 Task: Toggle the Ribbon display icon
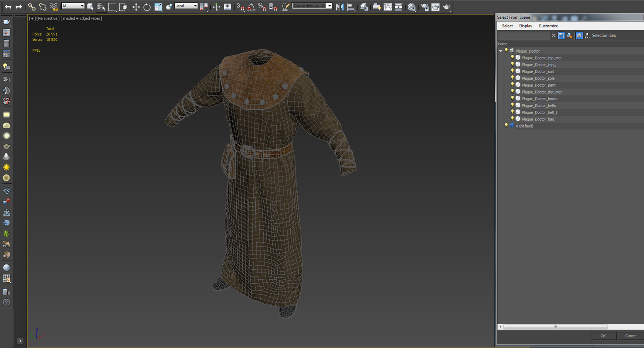point(377,7)
